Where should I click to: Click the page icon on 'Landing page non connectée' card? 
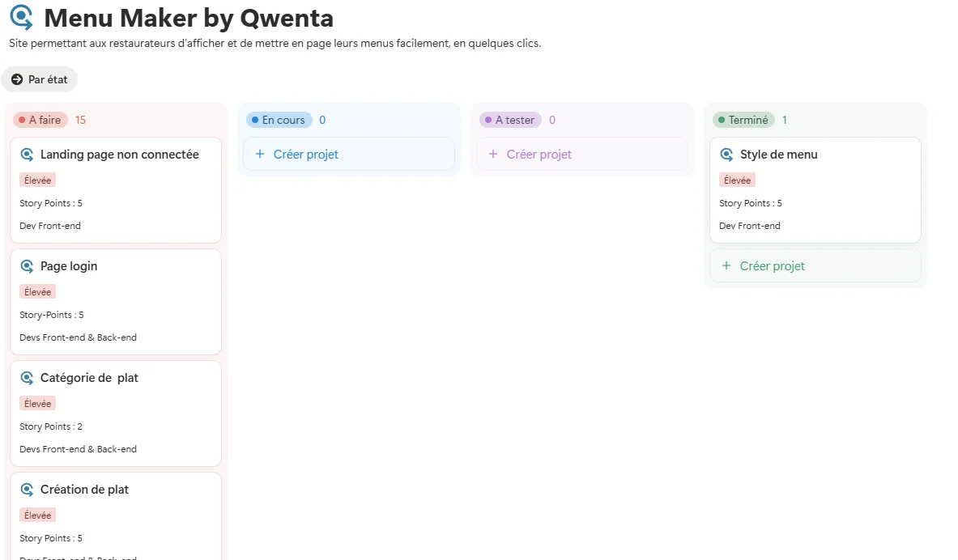tap(27, 154)
